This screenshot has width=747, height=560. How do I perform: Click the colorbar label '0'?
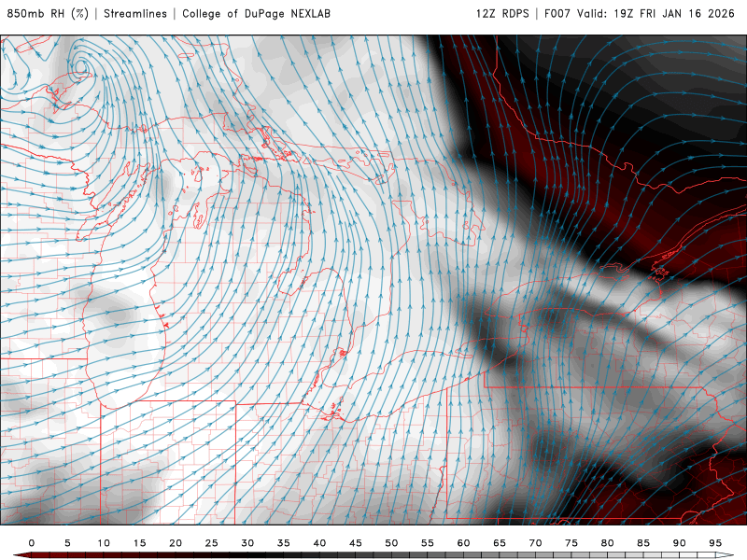(32, 543)
